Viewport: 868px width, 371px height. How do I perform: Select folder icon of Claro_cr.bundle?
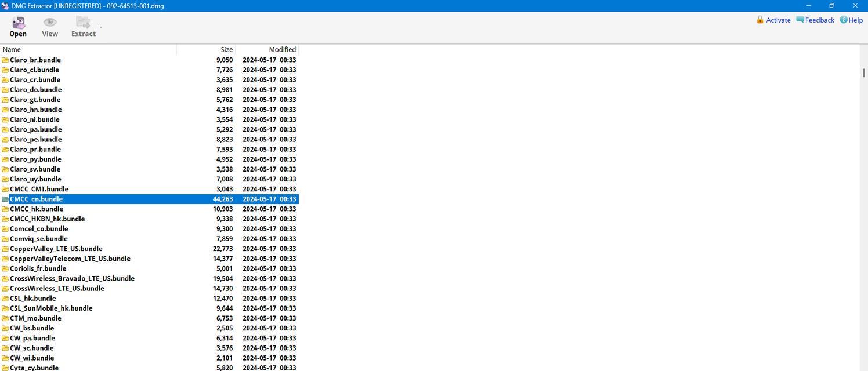point(5,79)
